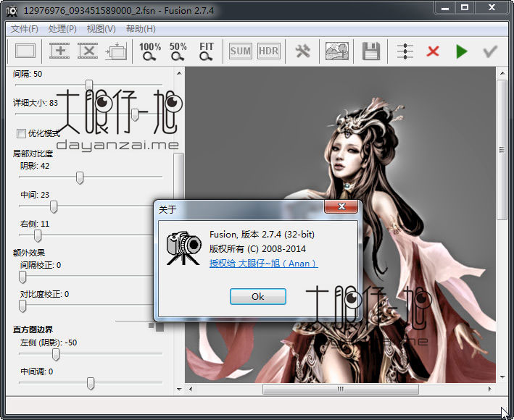Click the 间隔 slider handle
This screenshot has width=514, height=420.
[89, 85]
